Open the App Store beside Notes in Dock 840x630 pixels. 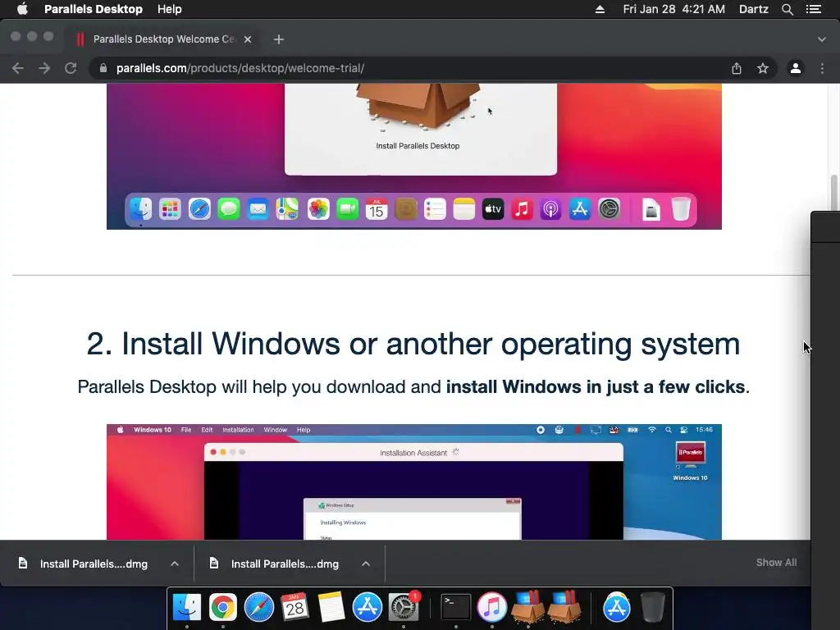pos(367,607)
